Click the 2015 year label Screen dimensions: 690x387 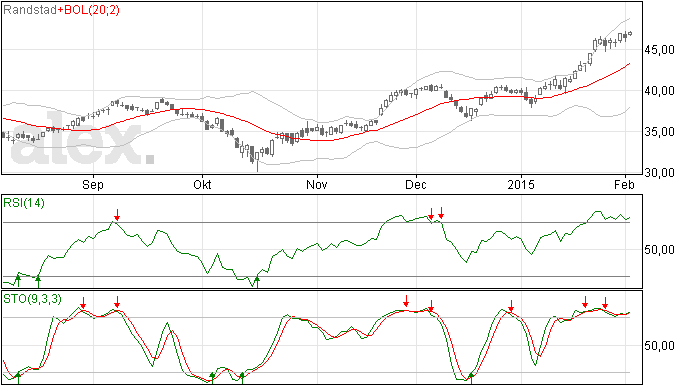point(521,184)
